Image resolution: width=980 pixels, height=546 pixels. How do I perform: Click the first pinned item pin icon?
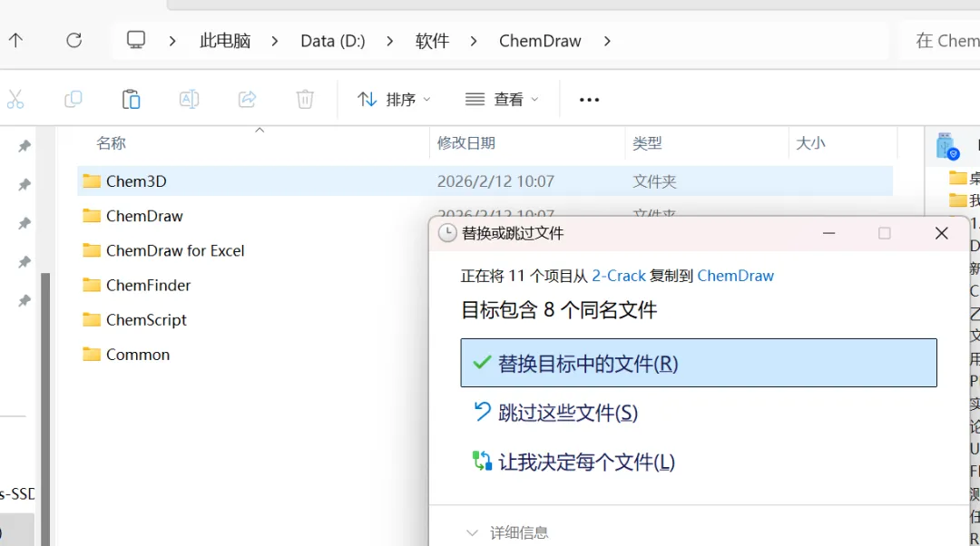[24, 146]
